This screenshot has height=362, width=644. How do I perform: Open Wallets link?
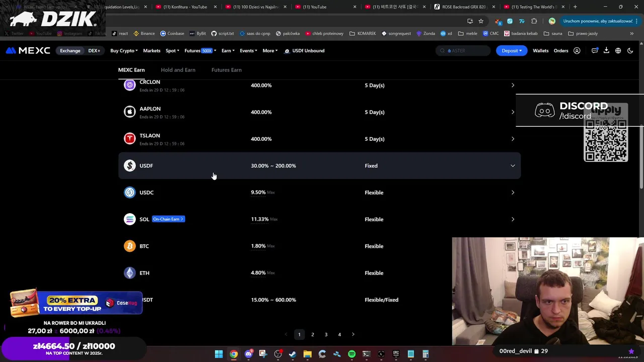pyautogui.click(x=541, y=51)
